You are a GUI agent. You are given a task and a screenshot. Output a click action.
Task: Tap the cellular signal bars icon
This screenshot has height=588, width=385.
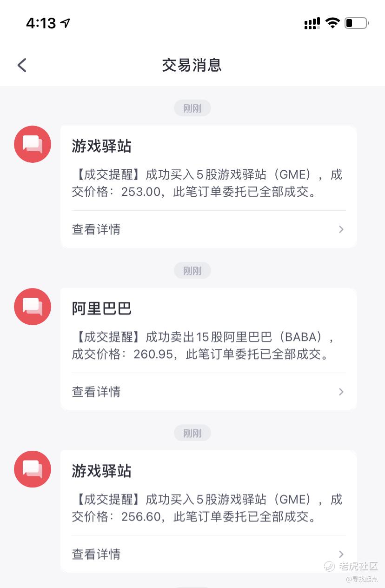coord(312,23)
